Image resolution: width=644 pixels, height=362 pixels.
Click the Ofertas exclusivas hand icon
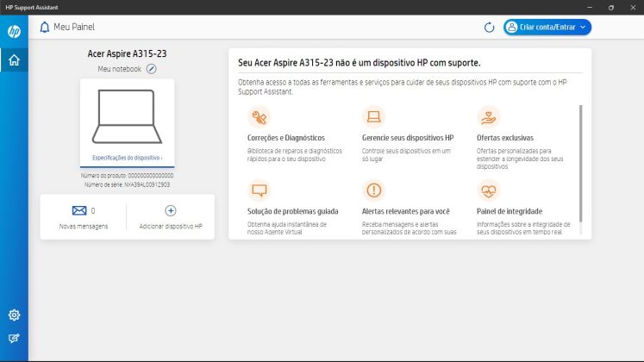[488, 117]
